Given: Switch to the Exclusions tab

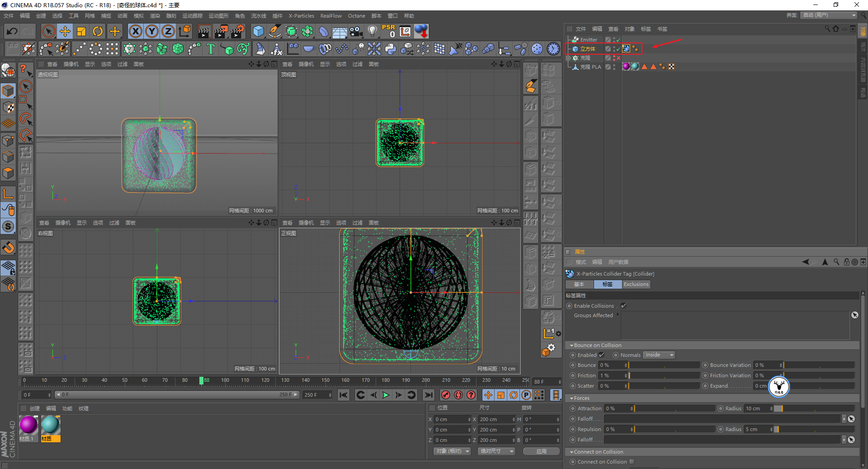Looking at the screenshot, I should [636, 284].
